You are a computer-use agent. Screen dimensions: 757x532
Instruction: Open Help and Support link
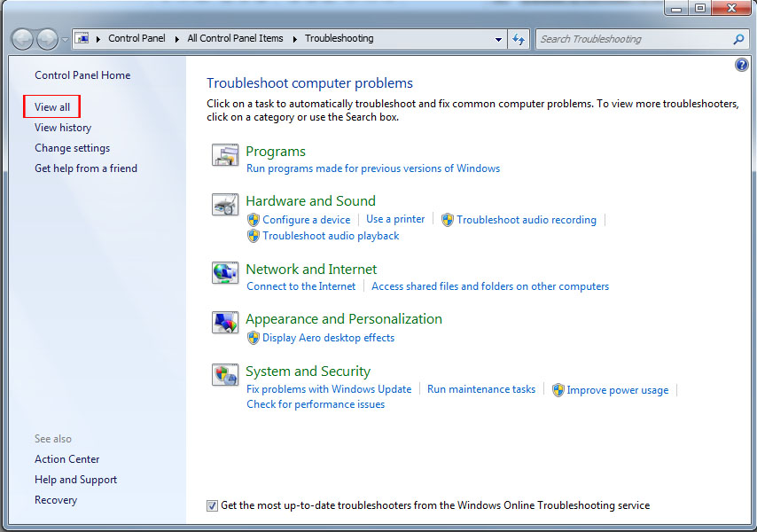pos(76,480)
